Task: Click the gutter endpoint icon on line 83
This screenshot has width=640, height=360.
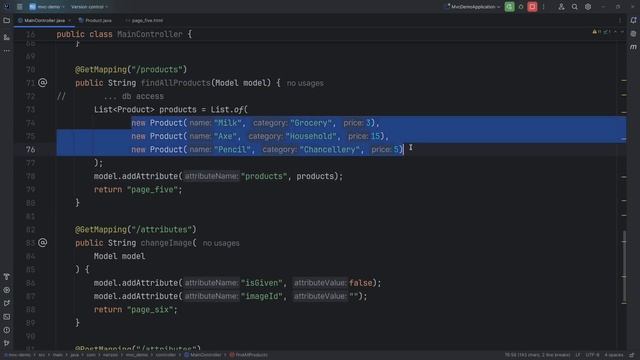Action: [x=42, y=243]
